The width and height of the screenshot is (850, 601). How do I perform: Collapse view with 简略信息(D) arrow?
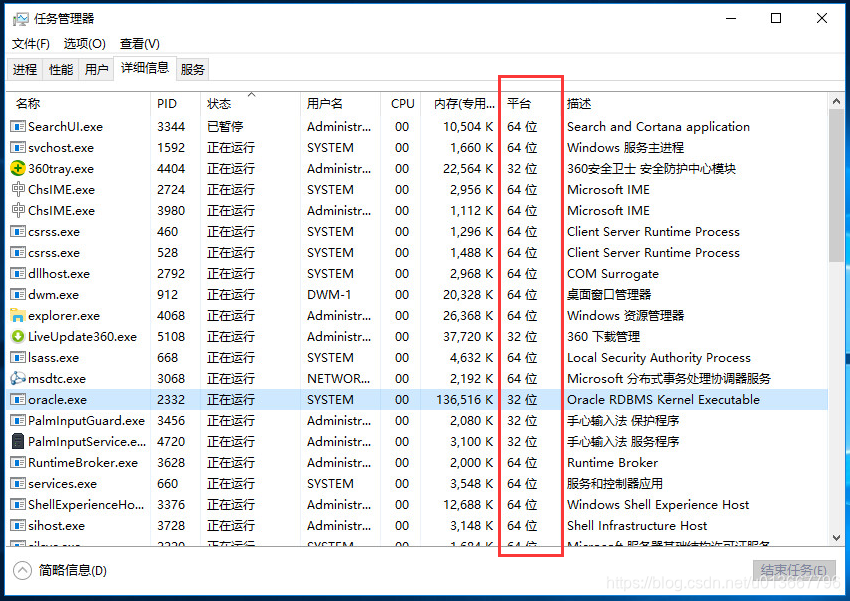22,570
